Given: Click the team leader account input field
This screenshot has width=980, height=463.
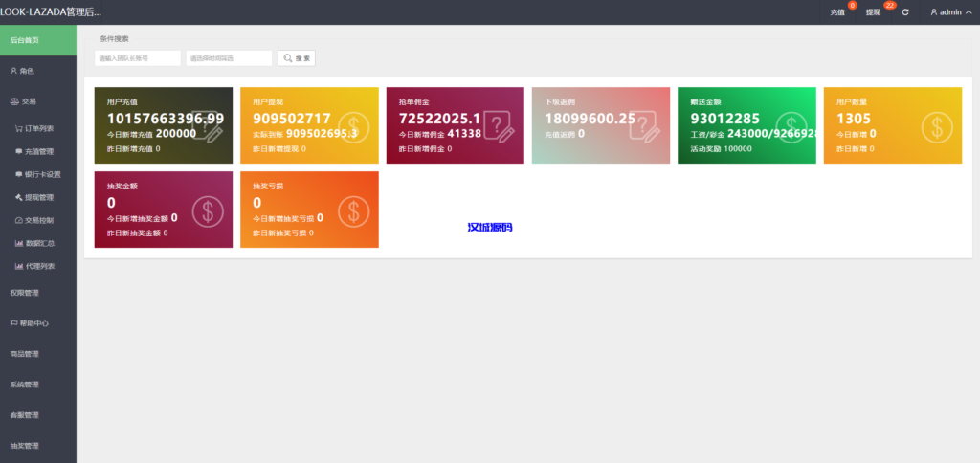Looking at the screenshot, I should [138, 58].
